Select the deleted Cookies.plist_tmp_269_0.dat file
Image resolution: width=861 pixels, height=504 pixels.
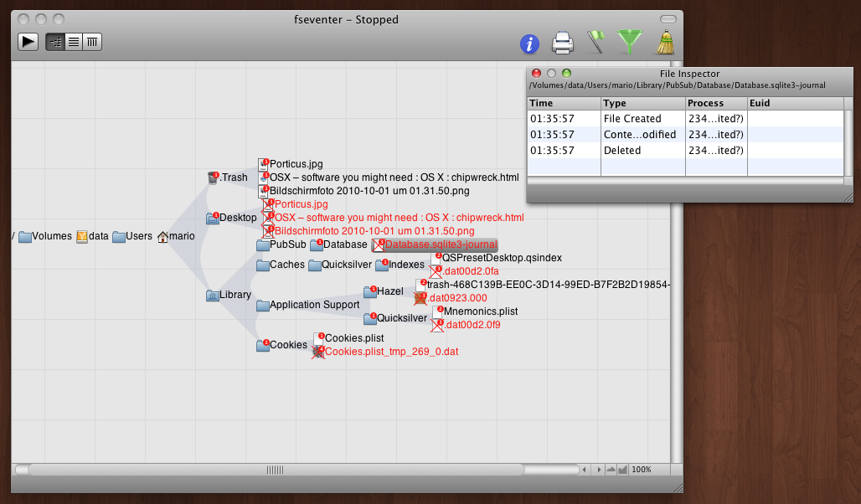pyautogui.click(x=391, y=352)
